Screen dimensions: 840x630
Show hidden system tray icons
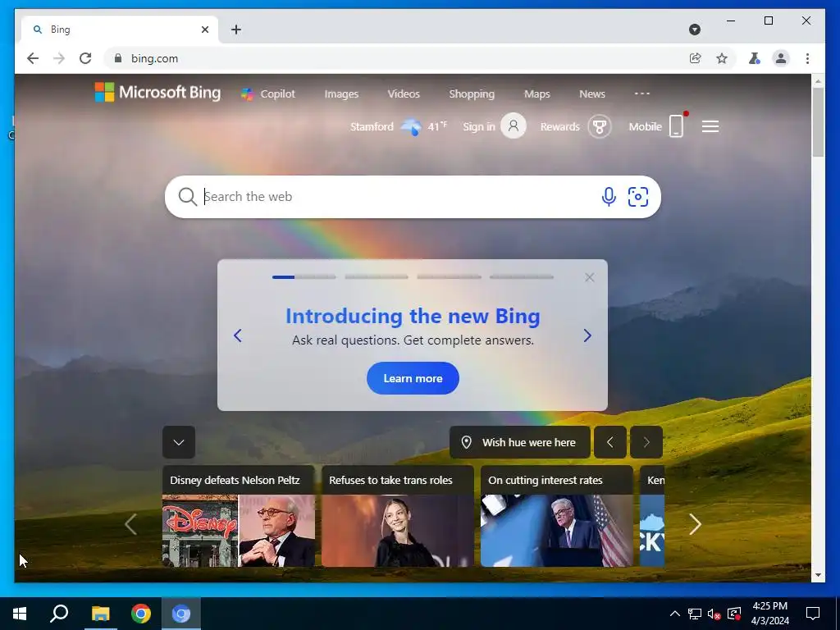click(x=675, y=614)
